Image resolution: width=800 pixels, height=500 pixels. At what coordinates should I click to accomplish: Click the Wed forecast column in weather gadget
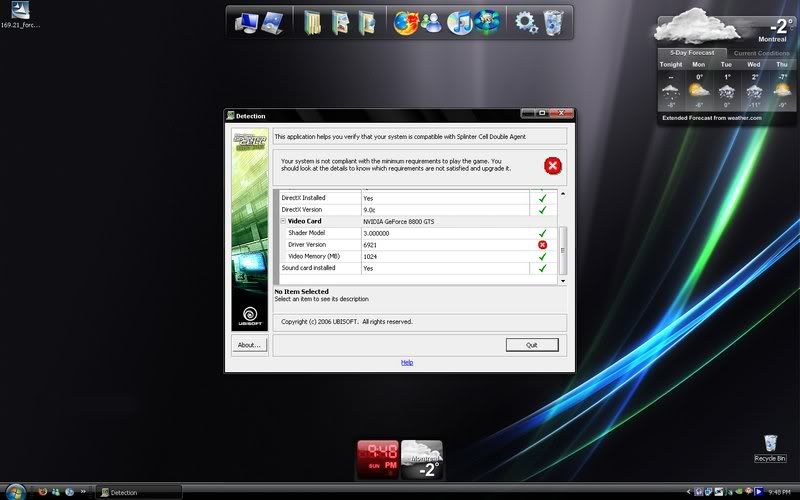(x=754, y=84)
